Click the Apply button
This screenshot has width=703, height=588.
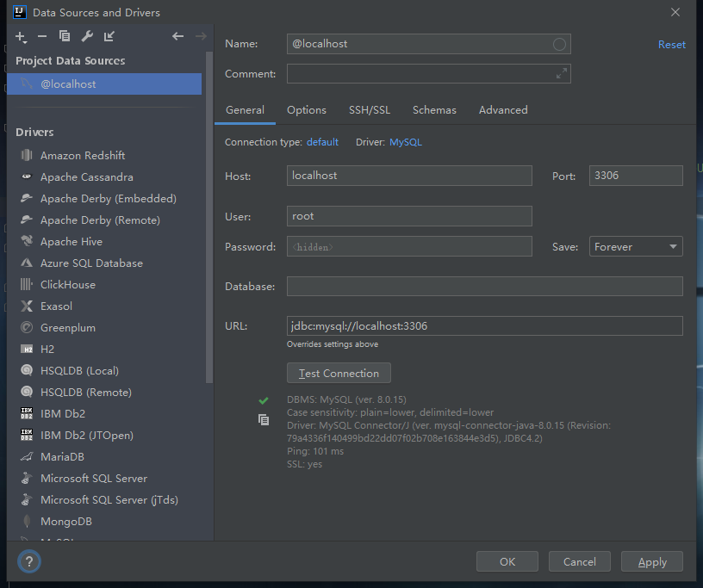click(652, 562)
